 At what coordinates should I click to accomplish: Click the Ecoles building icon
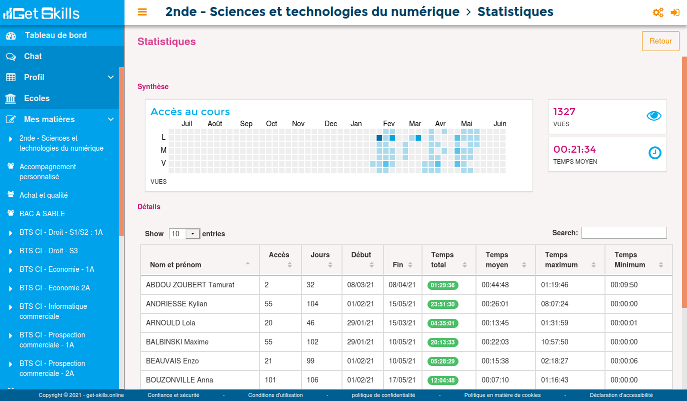[x=11, y=98]
